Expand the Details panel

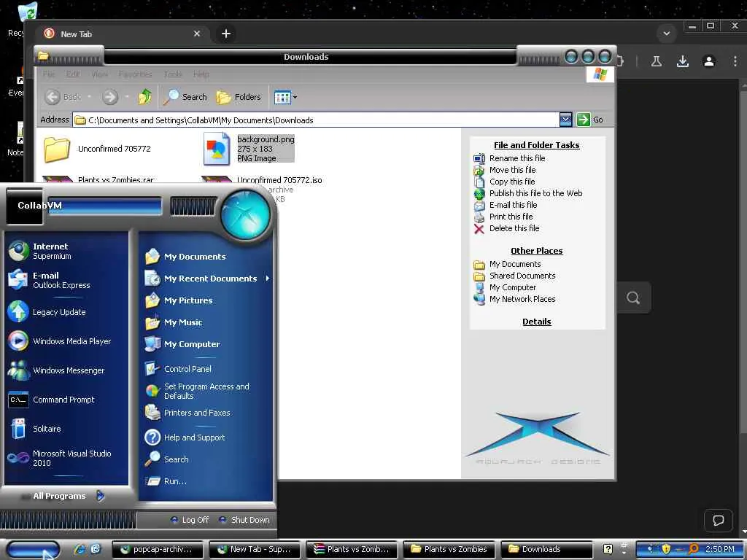(536, 322)
